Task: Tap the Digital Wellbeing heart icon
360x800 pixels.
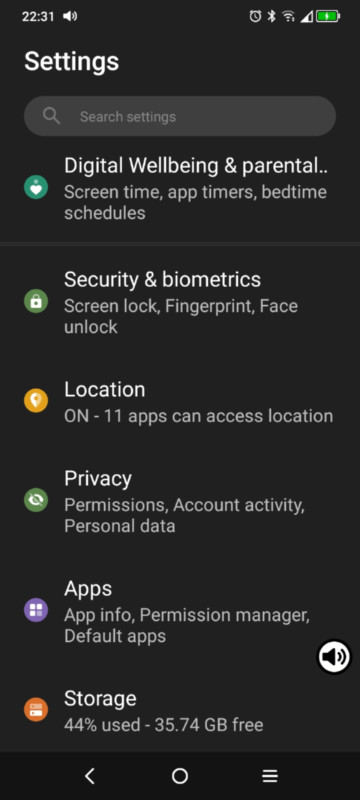Action: pos(36,188)
